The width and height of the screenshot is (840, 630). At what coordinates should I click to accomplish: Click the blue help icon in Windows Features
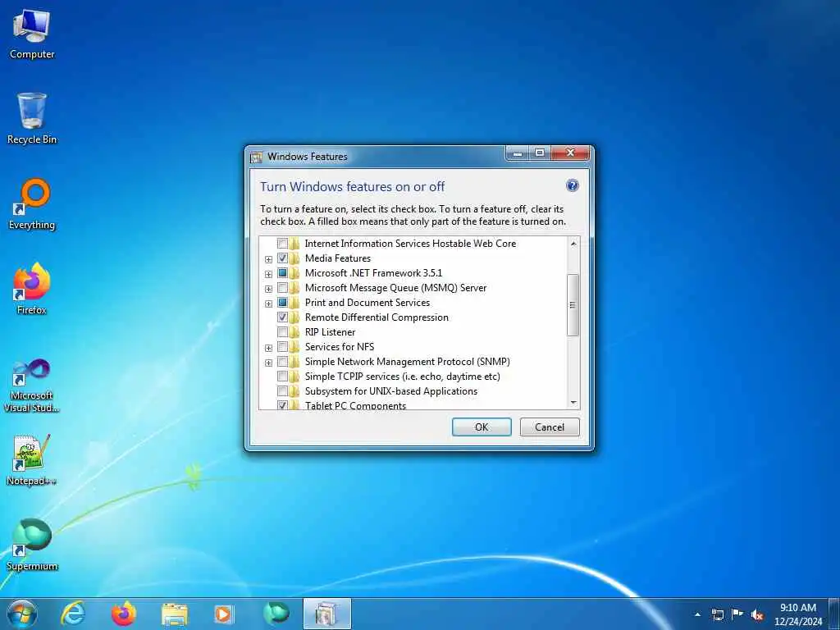(x=572, y=185)
